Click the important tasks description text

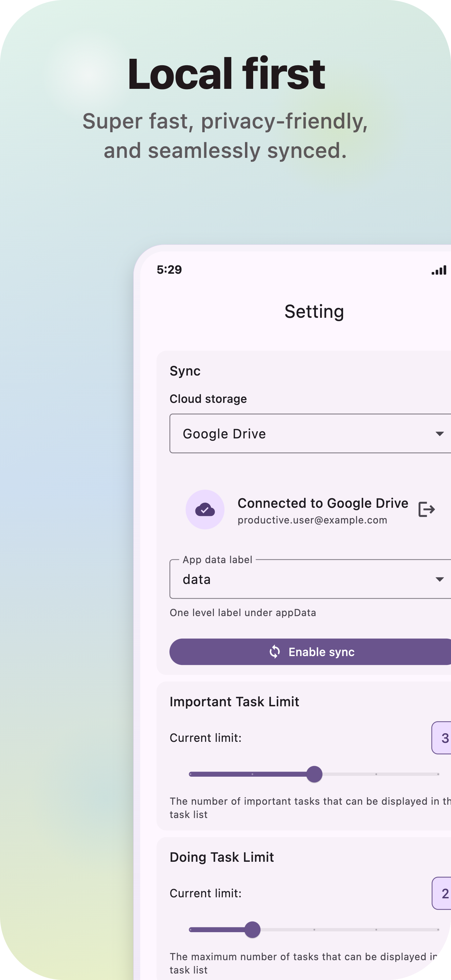pos(310,808)
